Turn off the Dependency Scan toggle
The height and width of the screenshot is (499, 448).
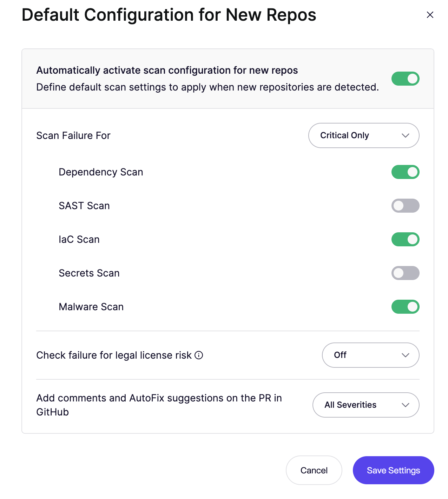(405, 172)
